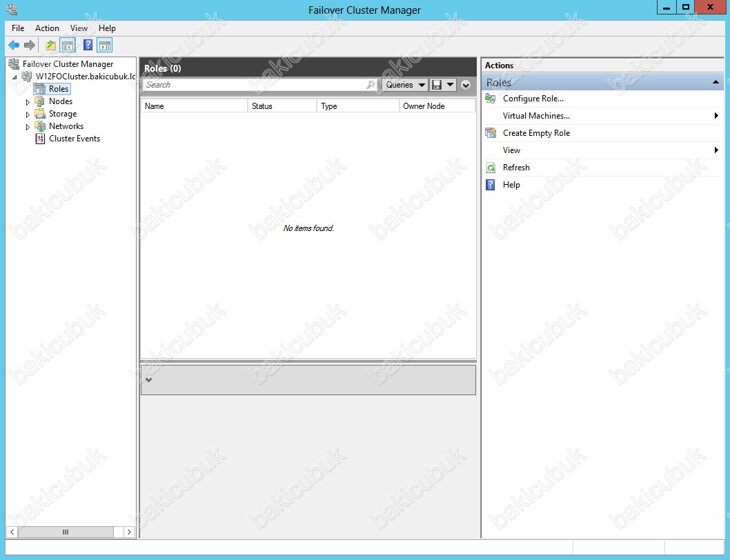Click the tree pane scrollbar left arrow
Image resolution: width=730 pixels, height=560 pixels.
12,532
